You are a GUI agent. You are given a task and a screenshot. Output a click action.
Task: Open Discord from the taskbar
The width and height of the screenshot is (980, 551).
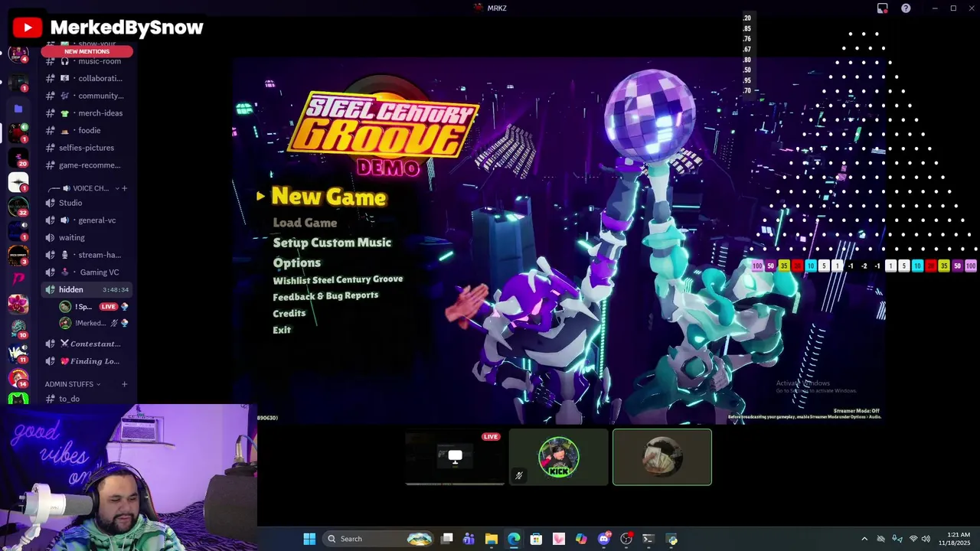pyautogui.click(x=604, y=539)
